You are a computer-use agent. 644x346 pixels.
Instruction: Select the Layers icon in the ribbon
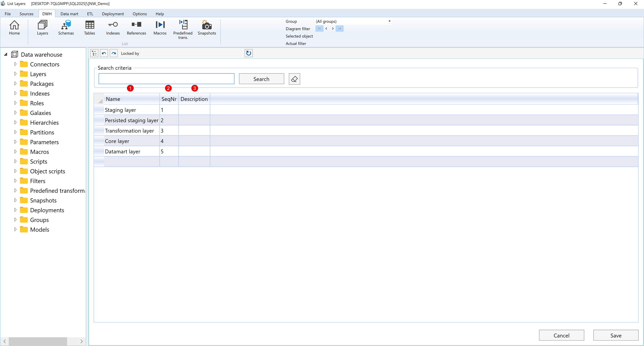coord(42,28)
